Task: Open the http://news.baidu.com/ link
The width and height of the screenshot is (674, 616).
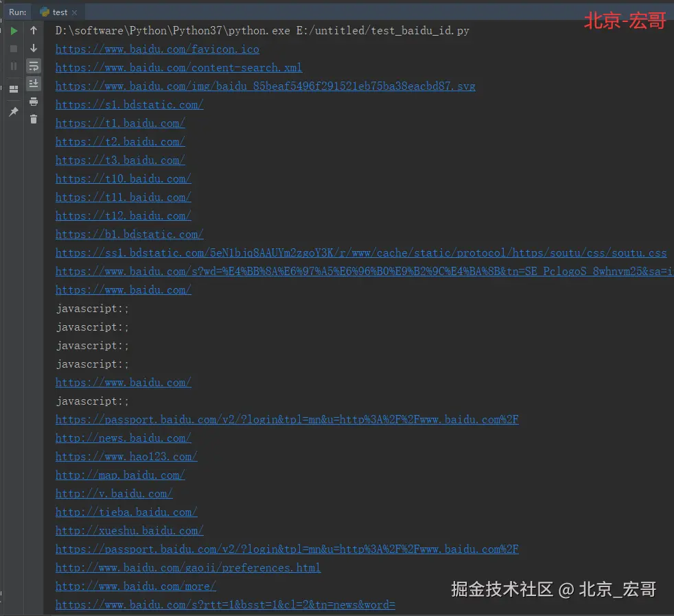Action: tap(124, 438)
